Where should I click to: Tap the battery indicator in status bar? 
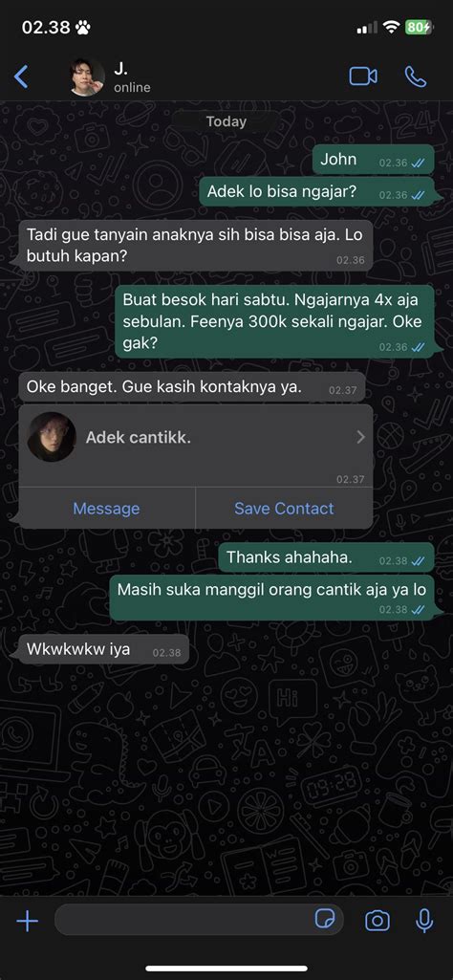tap(419, 27)
